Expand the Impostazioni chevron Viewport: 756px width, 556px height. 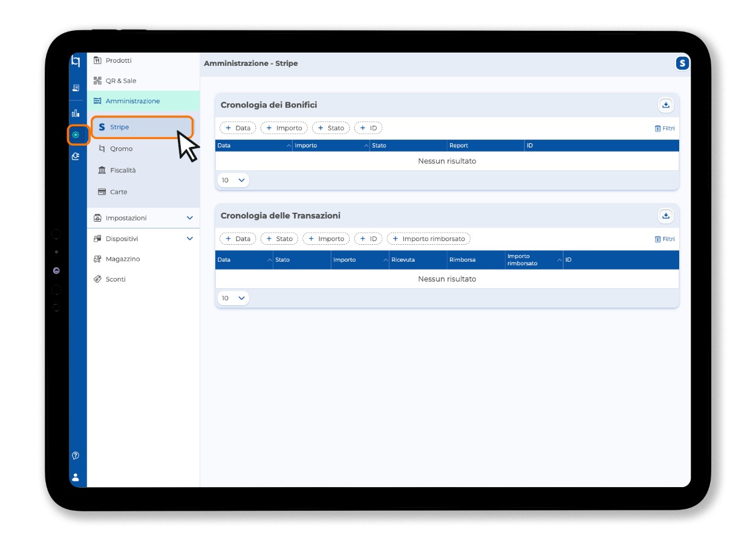(190, 218)
